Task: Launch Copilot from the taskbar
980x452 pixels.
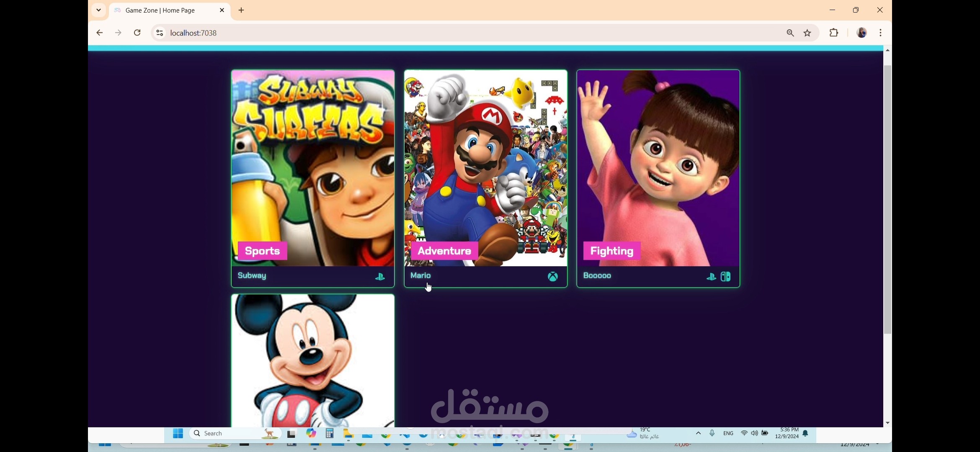Action: click(311, 434)
